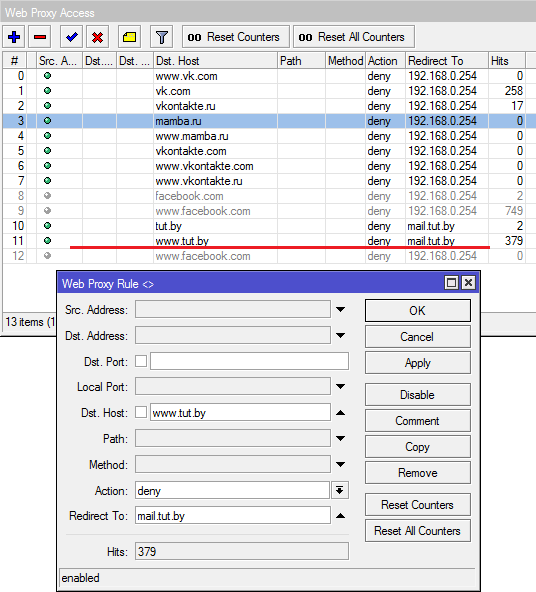Collapse the Dst. Host field
This screenshot has width=536, height=592.
[340, 413]
